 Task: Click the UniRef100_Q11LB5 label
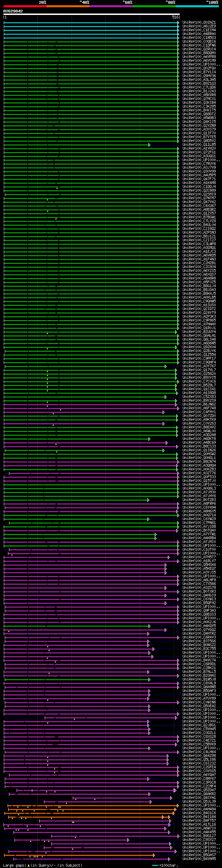(199, 145)
